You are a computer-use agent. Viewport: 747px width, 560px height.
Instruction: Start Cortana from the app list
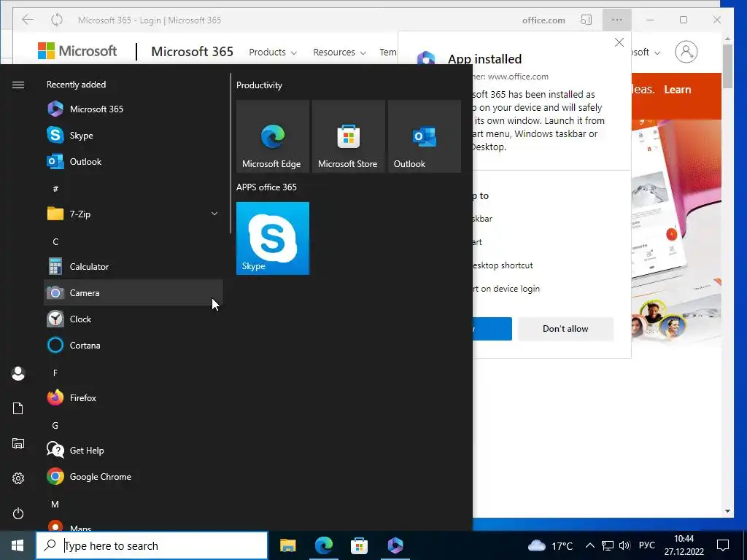(133, 345)
